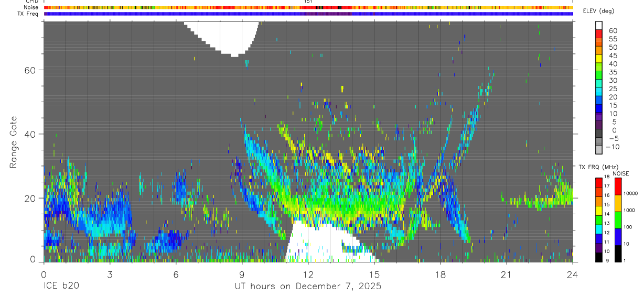
Task: Click the "6" tick on the UT hours axis
Action: click(x=176, y=274)
